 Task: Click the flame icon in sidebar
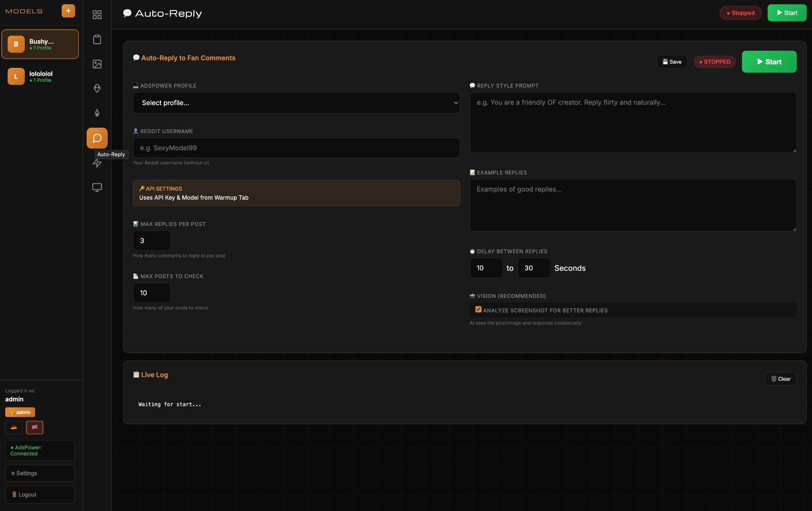pyautogui.click(x=97, y=113)
